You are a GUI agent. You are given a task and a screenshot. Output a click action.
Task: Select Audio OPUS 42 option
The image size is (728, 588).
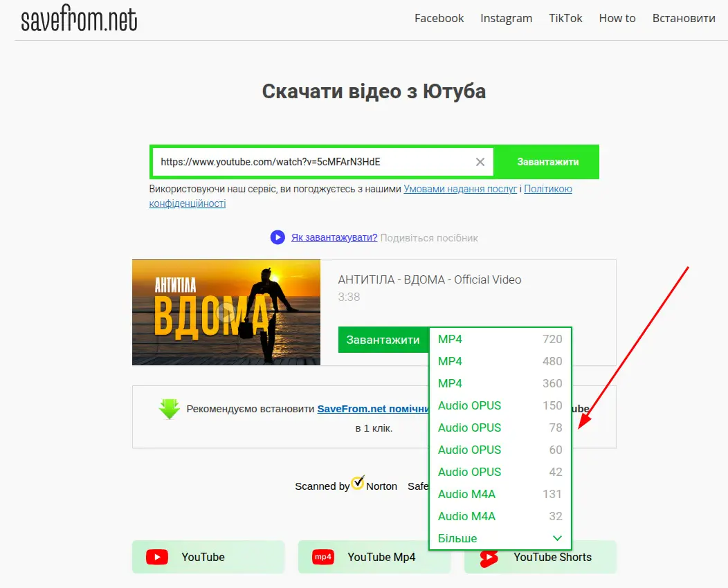click(x=500, y=472)
